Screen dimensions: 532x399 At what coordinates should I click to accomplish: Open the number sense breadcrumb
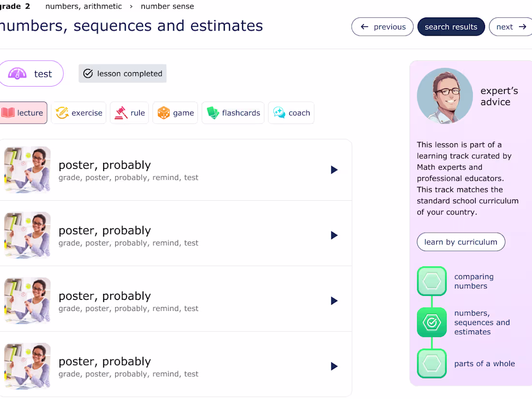click(167, 6)
